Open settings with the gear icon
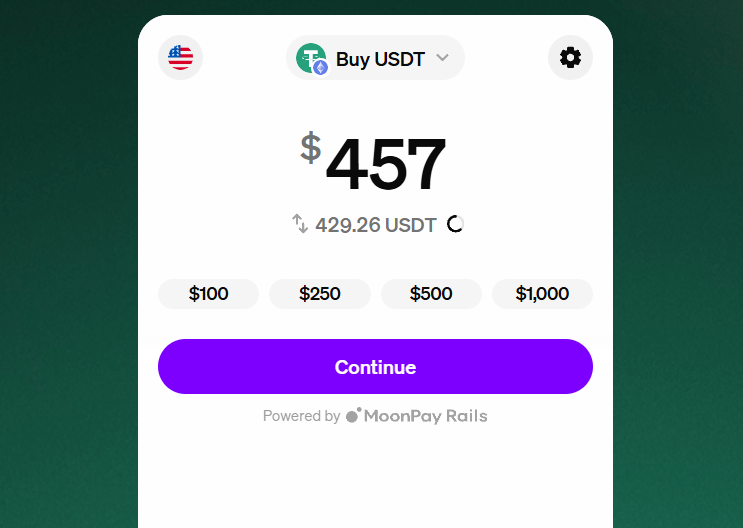743x528 pixels. 570,57
